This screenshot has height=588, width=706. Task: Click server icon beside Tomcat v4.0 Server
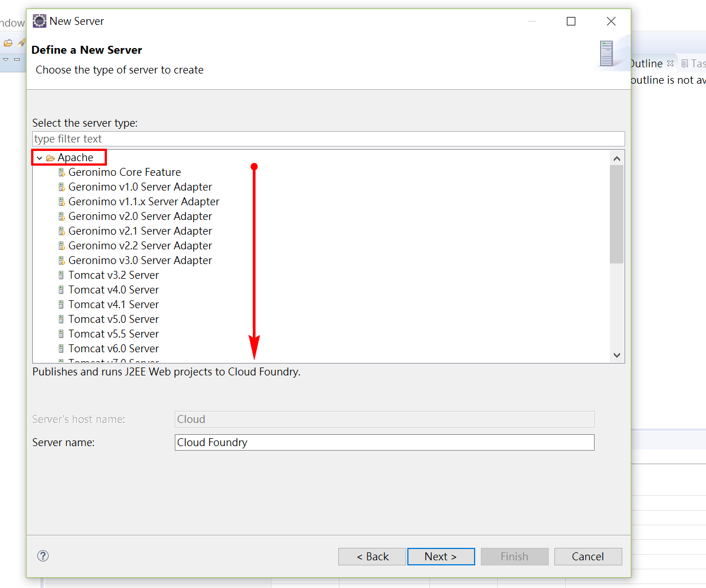[61, 289]
